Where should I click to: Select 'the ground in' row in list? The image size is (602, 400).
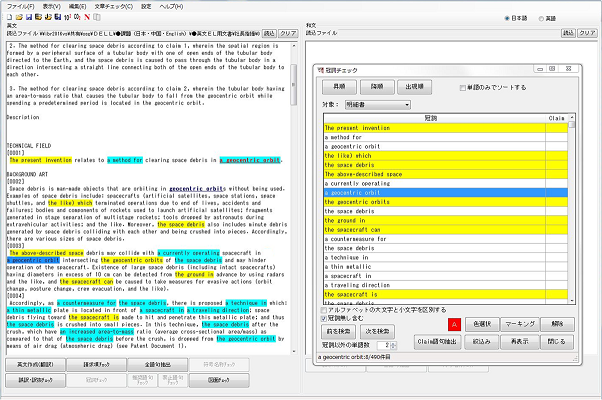point(446,220)
